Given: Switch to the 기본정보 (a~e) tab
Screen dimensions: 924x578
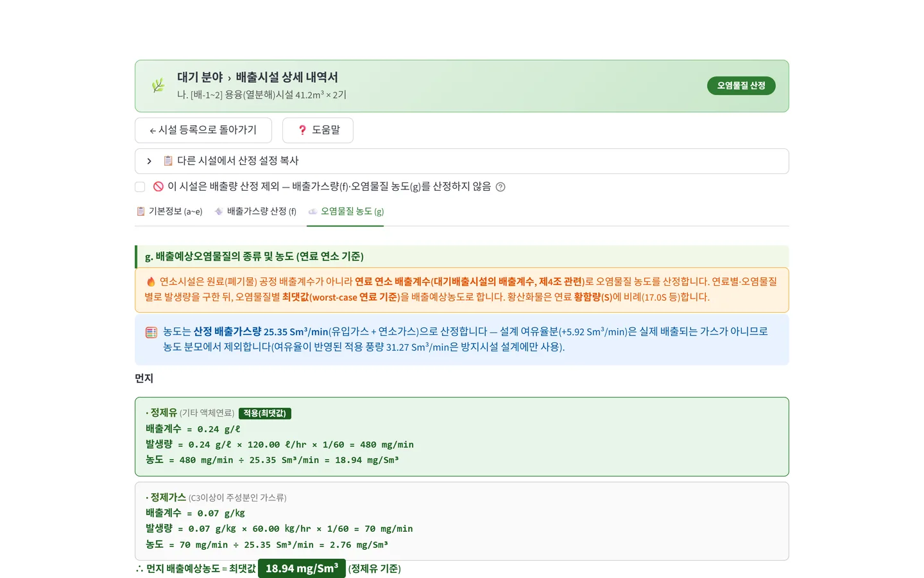Looking at the screenshot, I should pyautogui.click(x=169, y=211).
